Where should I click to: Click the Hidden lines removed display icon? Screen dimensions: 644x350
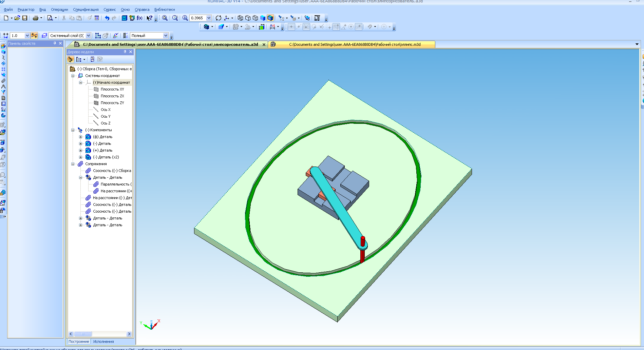(x=248, y=18)
